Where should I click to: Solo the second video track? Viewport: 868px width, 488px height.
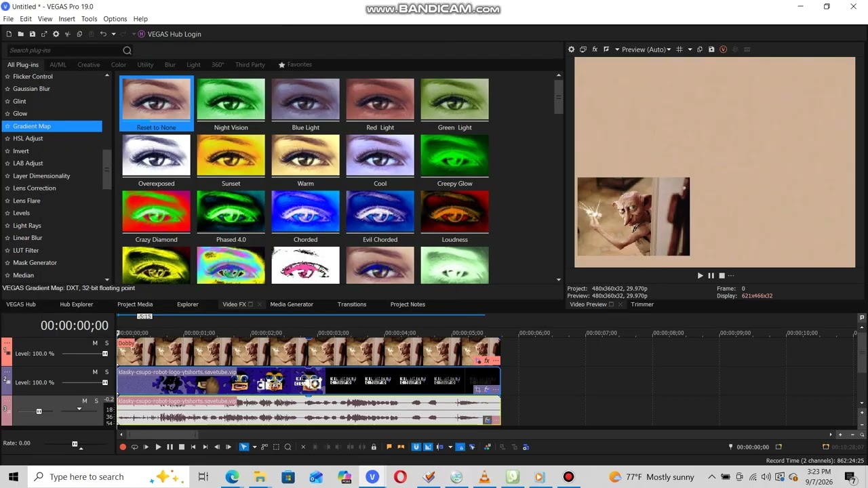point(106,372)
